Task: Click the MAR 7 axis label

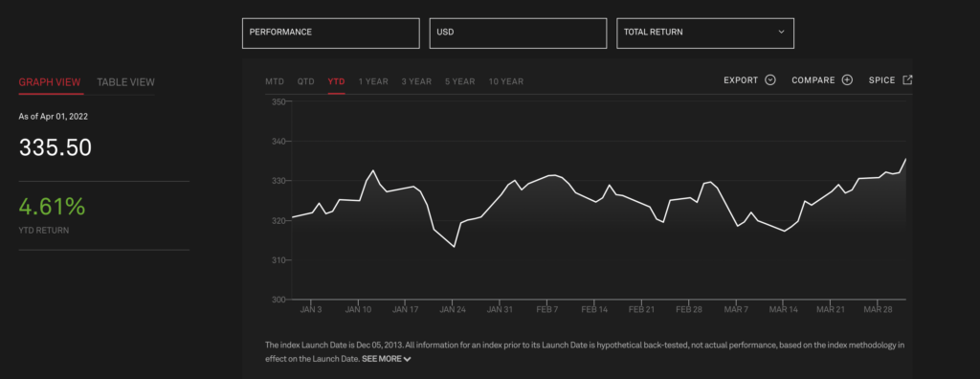Action: (x=736, y=309)
